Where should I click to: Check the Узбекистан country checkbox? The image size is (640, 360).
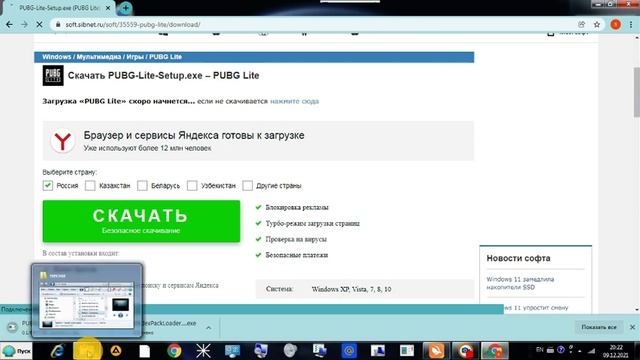[192, 185]
